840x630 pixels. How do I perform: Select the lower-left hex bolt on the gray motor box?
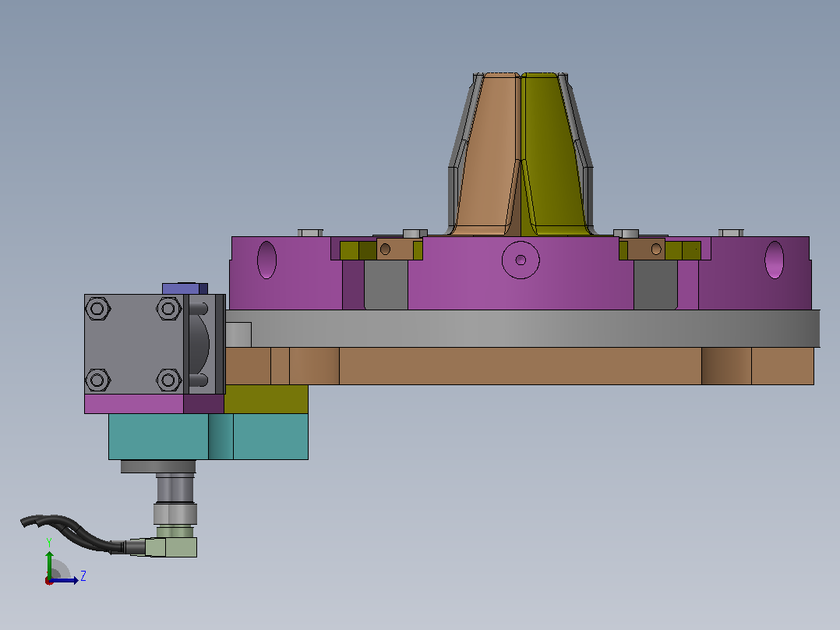click(x=97, y=380)
